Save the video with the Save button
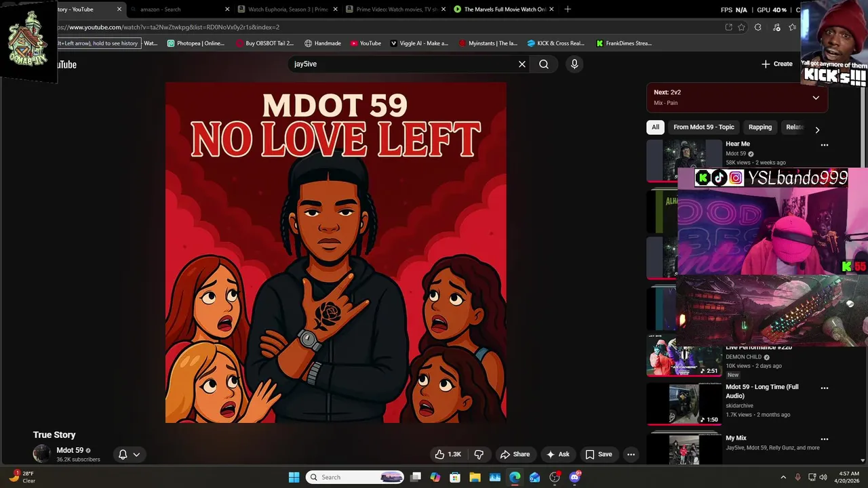Image resolution: width=868 pixels, height=488 pixels. tap(599, 454)
